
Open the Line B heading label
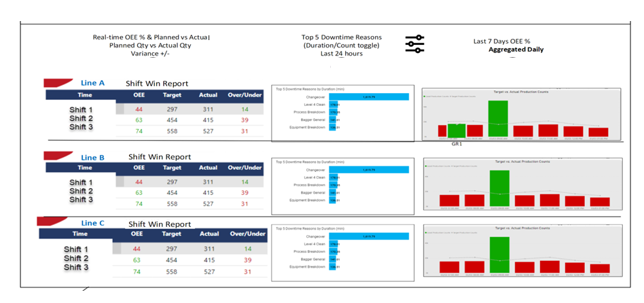point(92,157)
